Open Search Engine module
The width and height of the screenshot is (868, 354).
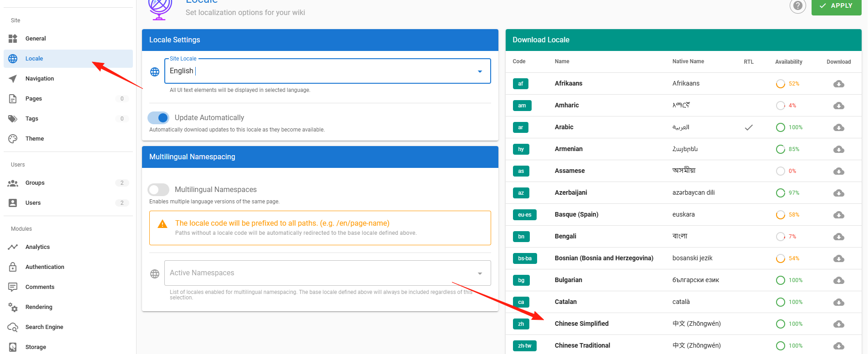point(68,327)
